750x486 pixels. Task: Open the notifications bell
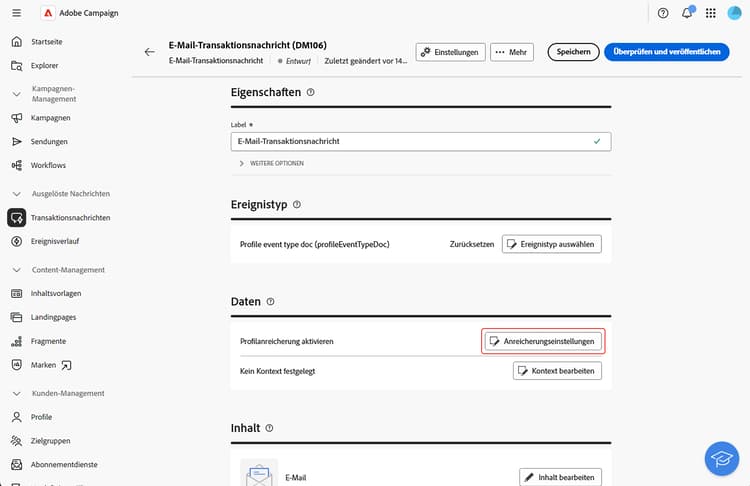[x=687, y=13]
